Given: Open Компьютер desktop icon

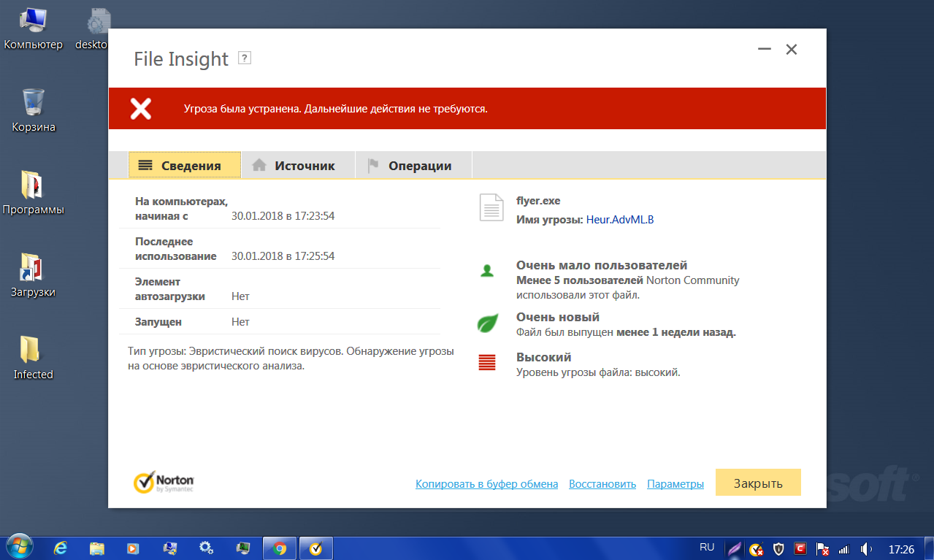Looking at the screenshot, I should coord(33,29).
